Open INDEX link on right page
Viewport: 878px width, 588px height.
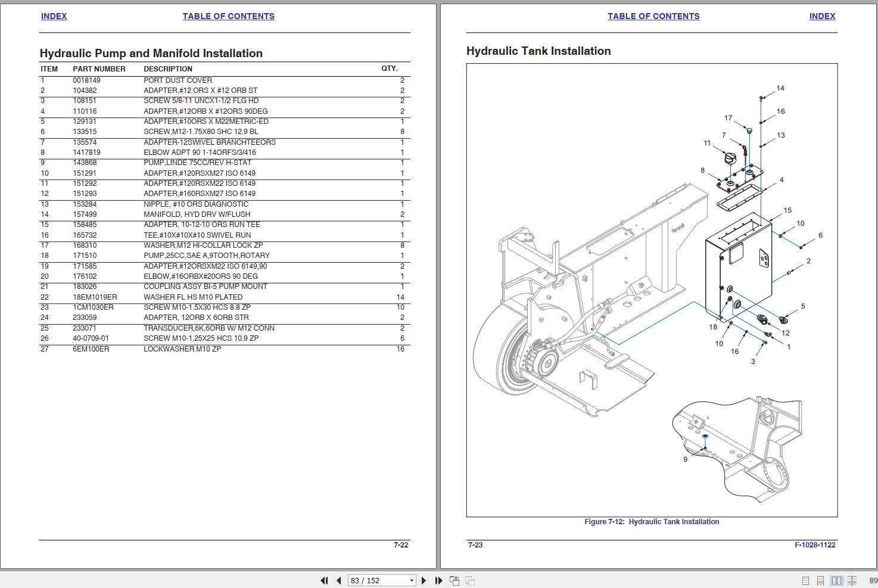[822, 16]
